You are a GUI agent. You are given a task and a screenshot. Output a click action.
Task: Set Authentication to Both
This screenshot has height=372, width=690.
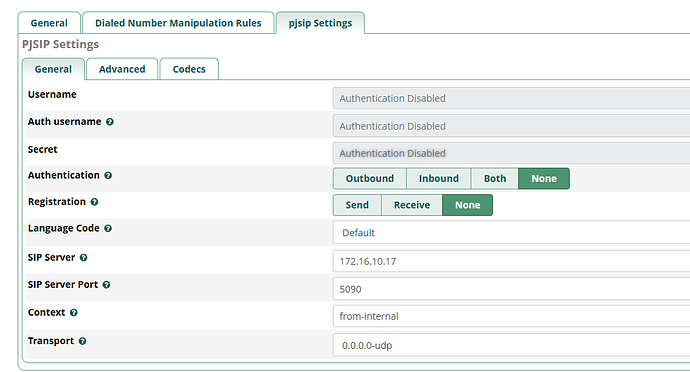pyautogui.click(x=495, y=179)
